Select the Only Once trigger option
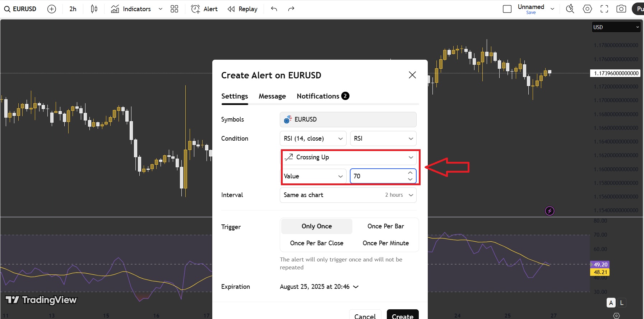This screenshot has height=319, width=644. coord(317,226)
